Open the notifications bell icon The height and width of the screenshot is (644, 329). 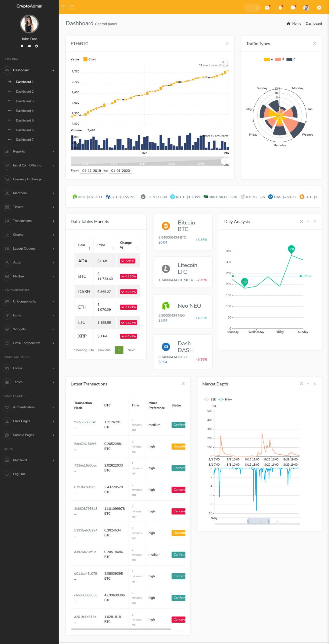coord(280,8)
